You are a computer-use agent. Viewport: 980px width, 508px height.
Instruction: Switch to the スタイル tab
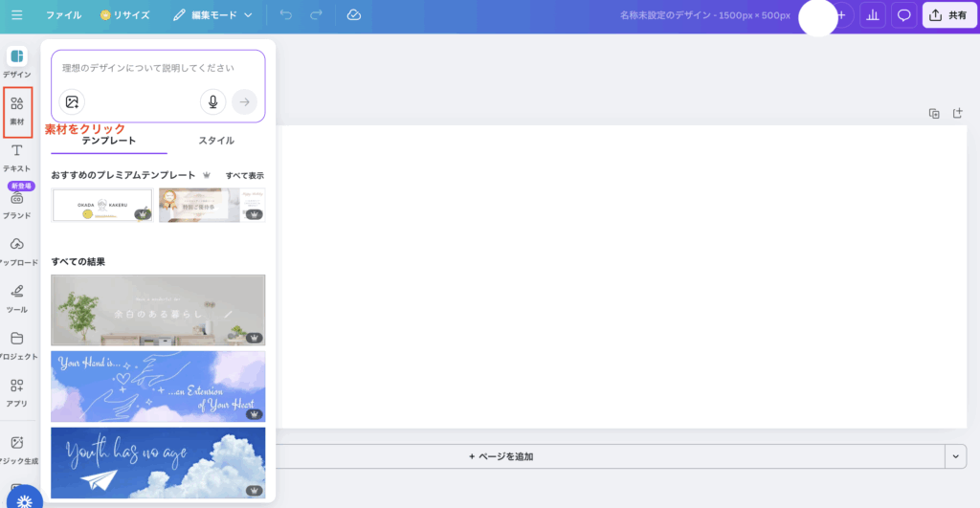click(x=216, y=141)
